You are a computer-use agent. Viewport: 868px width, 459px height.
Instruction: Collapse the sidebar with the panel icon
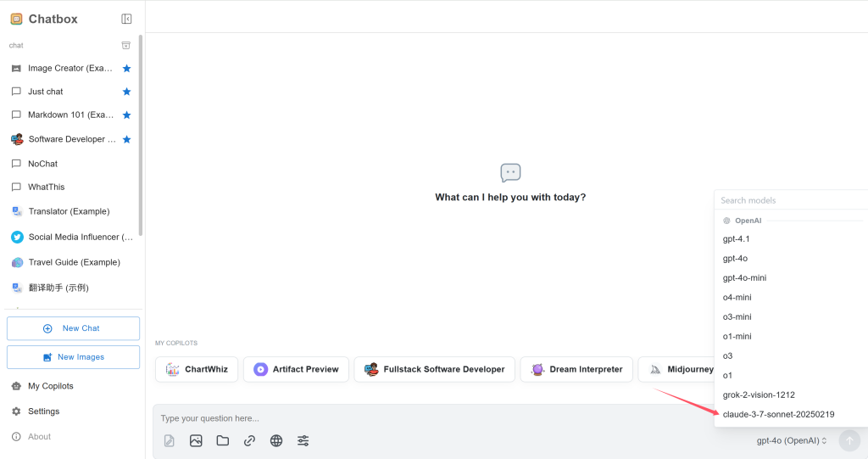126,19
